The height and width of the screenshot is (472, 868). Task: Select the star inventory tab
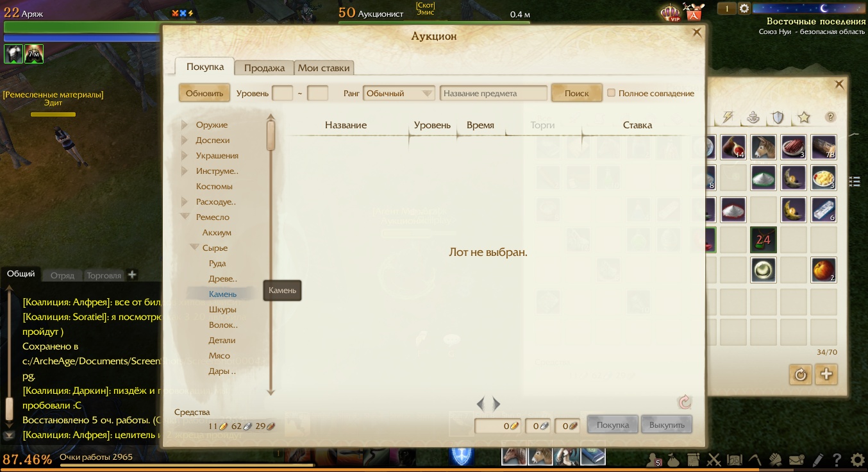click(x=804, y=117)
